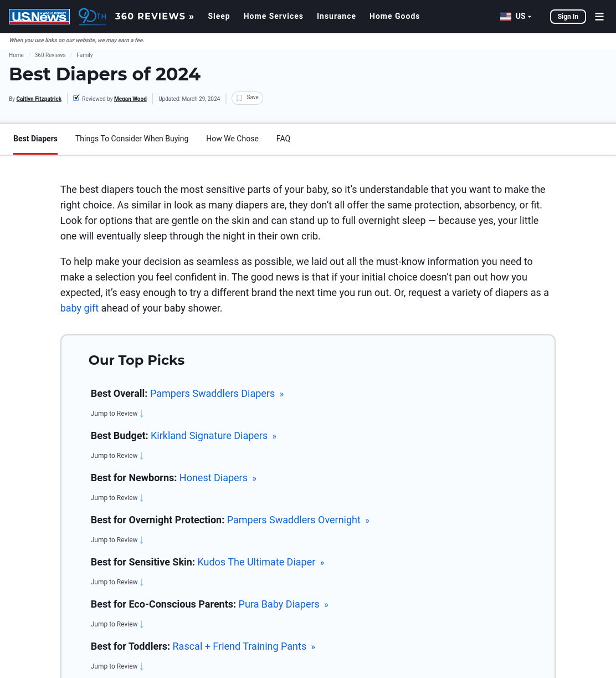The height and width of the screenshot is (678, 616).
Task: Switch to Things To Consider When Buying tab
Action: click(132, 139)
